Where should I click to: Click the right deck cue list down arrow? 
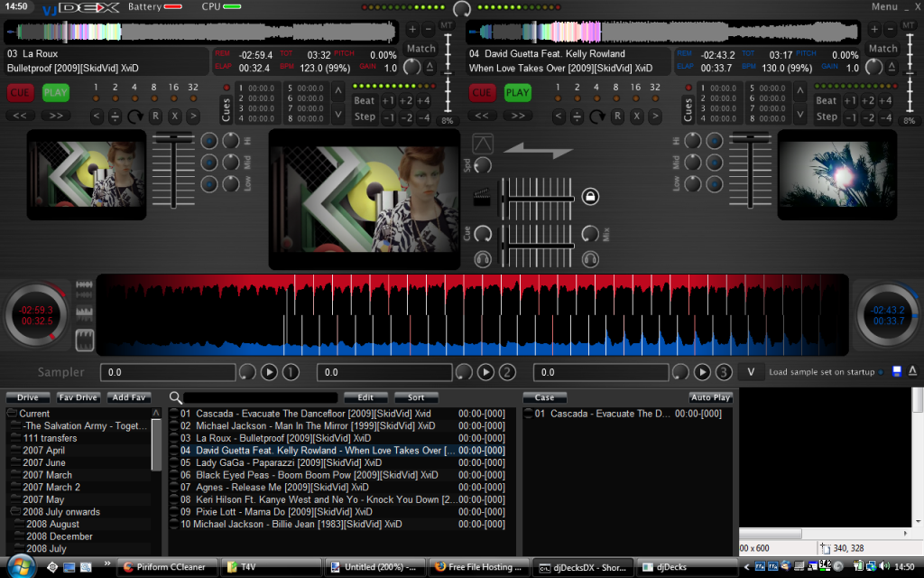(x=800, y=114)
